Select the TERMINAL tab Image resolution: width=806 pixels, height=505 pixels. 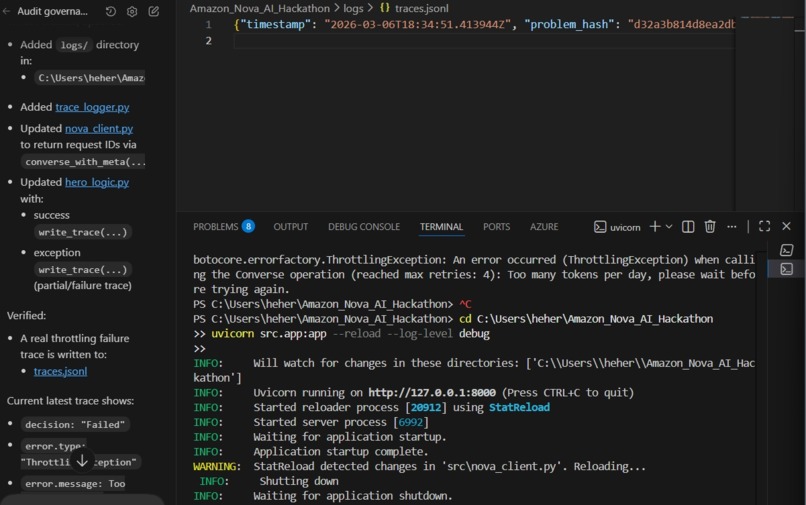point(442,227)
